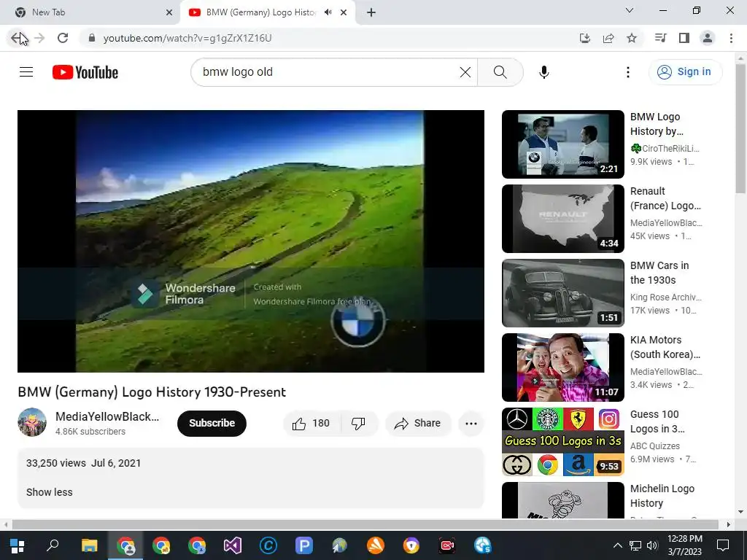Run search with the magnifier button
The width and height of the screenshot is (747, 560).
point(500,72)
